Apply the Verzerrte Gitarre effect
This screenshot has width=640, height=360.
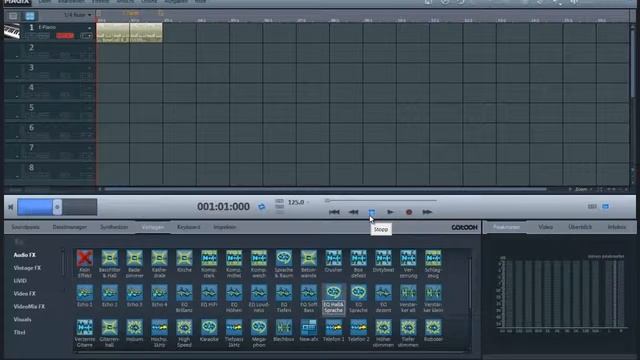[84, 327]
